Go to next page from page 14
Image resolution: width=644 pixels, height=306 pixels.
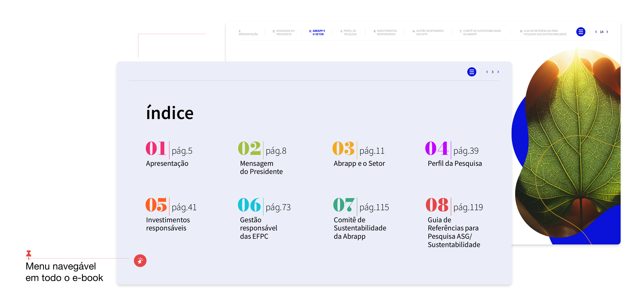tap(607, 32)
